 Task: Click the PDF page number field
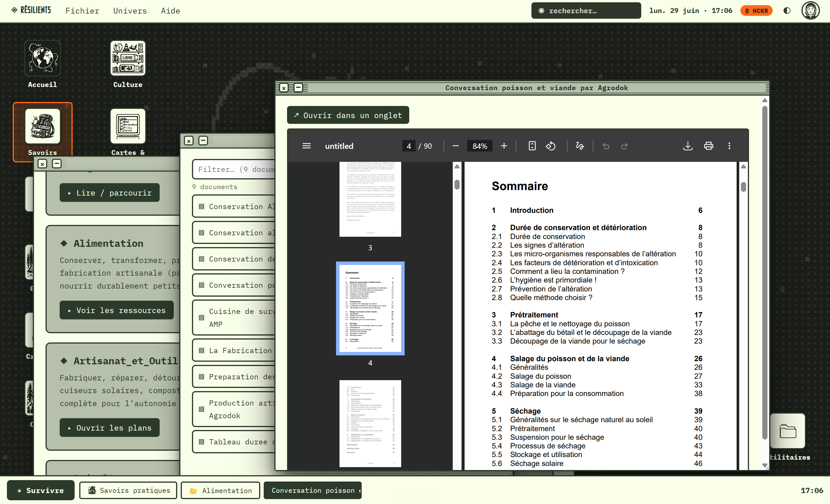[x=409, y=146]
